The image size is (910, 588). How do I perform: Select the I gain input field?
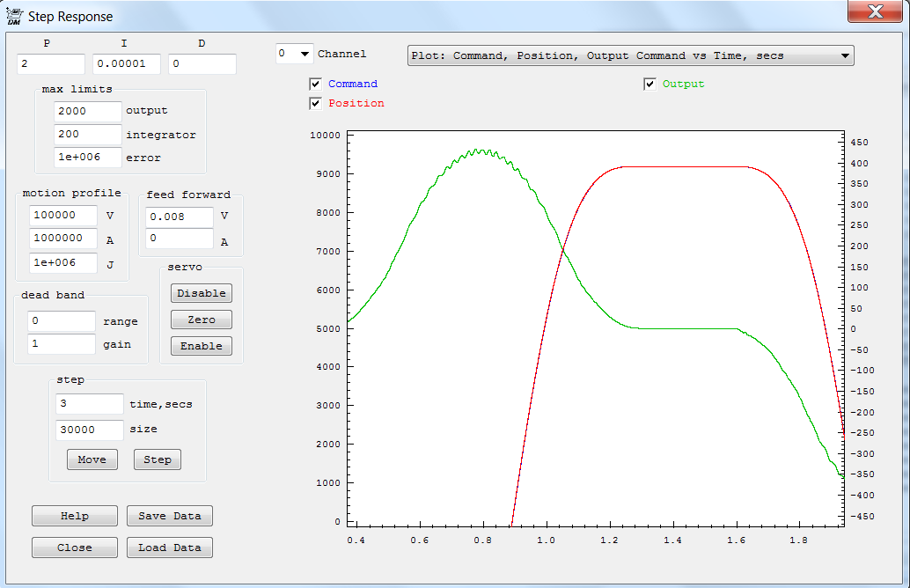pos(127,64)
